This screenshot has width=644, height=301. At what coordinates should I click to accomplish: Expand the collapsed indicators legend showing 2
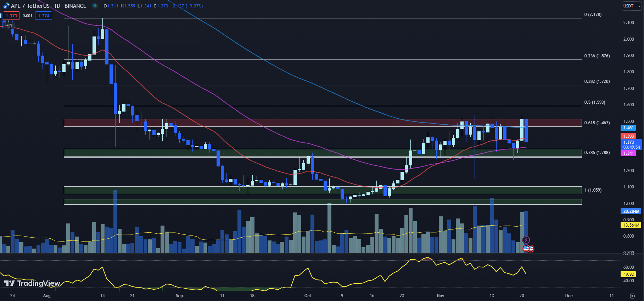tap(9, 25)
